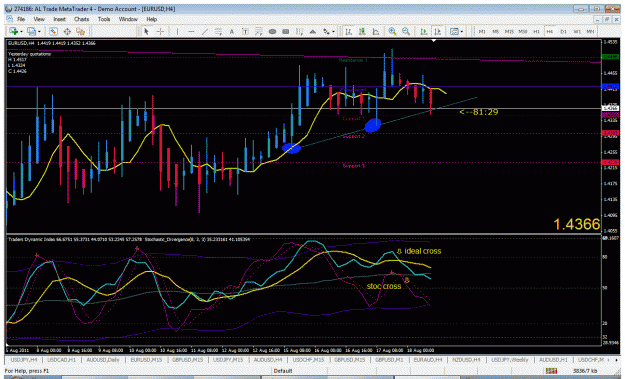Image resolution: width=625 pixels, height=379 pixels.
Task: Open the New Chart toolbar button
Action: click(13, 31)
